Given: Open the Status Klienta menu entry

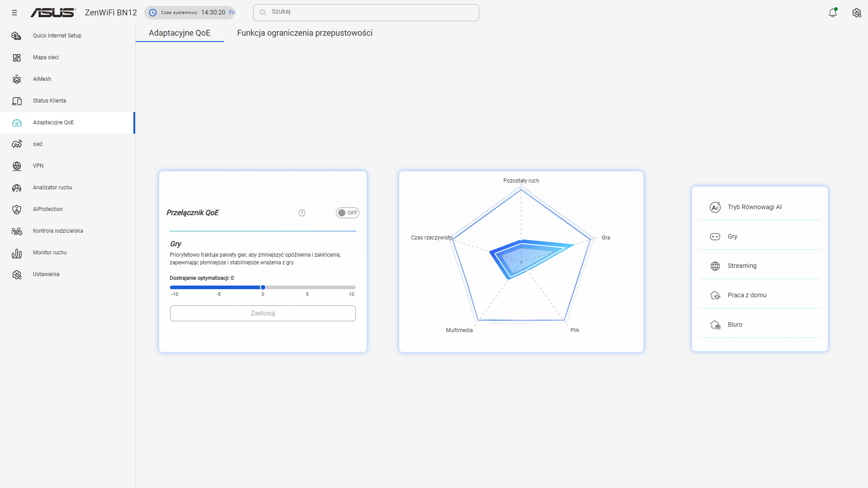Looking at the screenshot, I should click(67, 101).
